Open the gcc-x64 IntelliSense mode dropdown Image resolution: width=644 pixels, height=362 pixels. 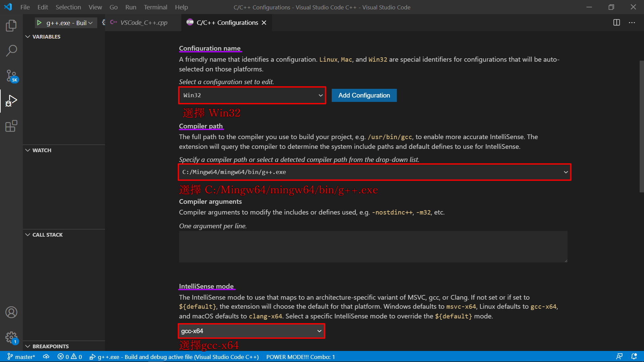coord(251,331)
